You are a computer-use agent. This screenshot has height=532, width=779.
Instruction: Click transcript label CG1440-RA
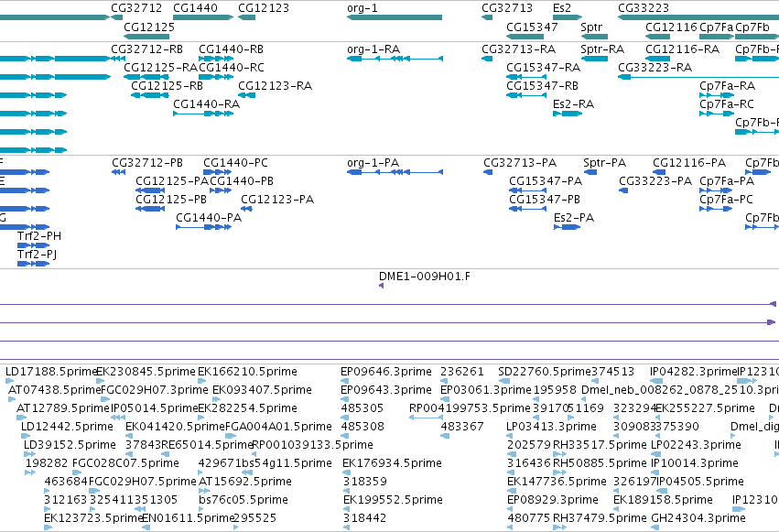pyautogui.click(x=206, y=103)
